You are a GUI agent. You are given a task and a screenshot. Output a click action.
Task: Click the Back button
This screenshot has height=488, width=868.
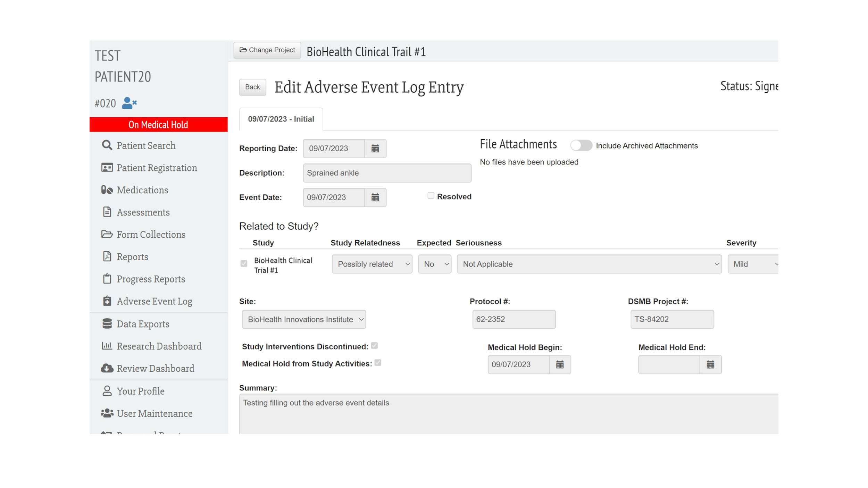252,87
